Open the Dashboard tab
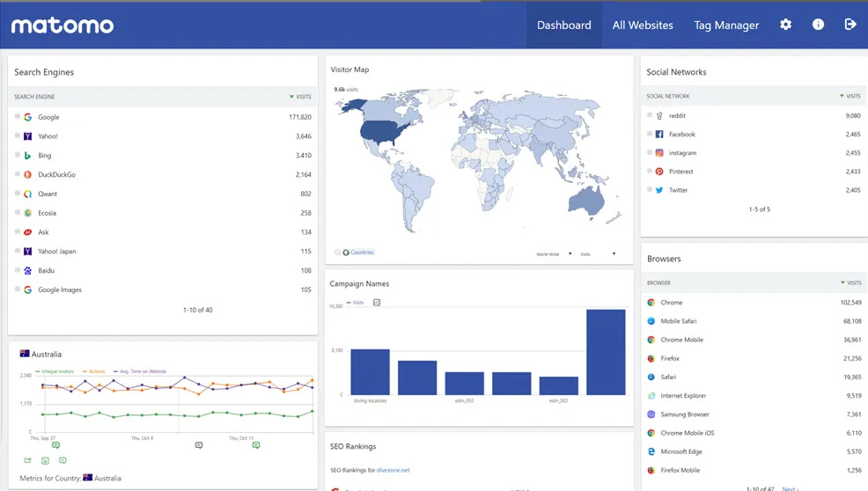This screenshot has height=491, width=868. [563, 25]
